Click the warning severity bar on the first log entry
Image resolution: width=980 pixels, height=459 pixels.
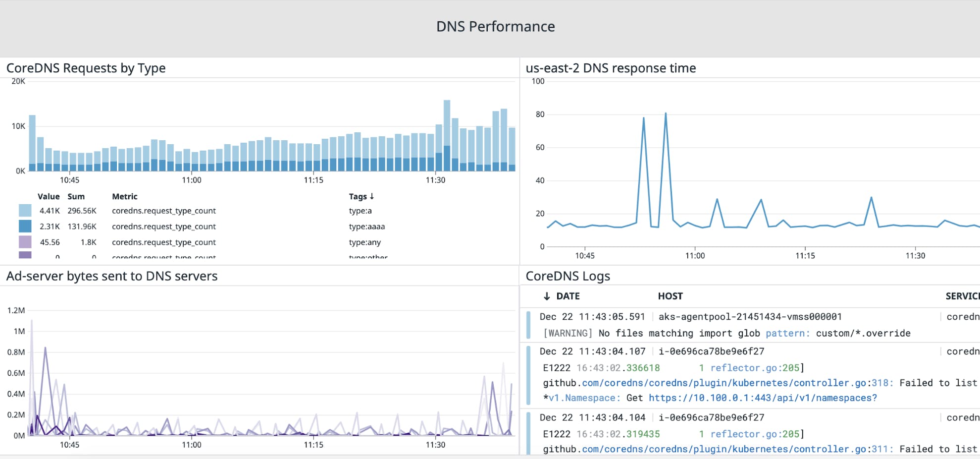click(x=529, y=325)
